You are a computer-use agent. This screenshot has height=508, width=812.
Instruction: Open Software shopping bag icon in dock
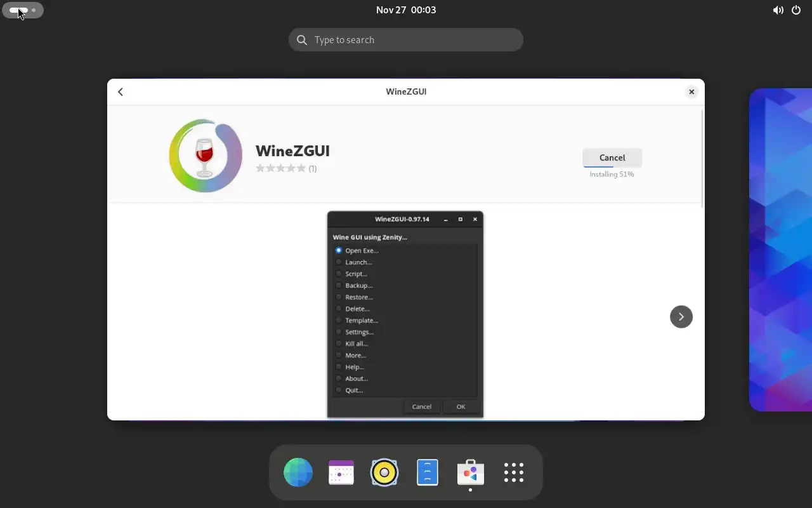tap(471, 472)
